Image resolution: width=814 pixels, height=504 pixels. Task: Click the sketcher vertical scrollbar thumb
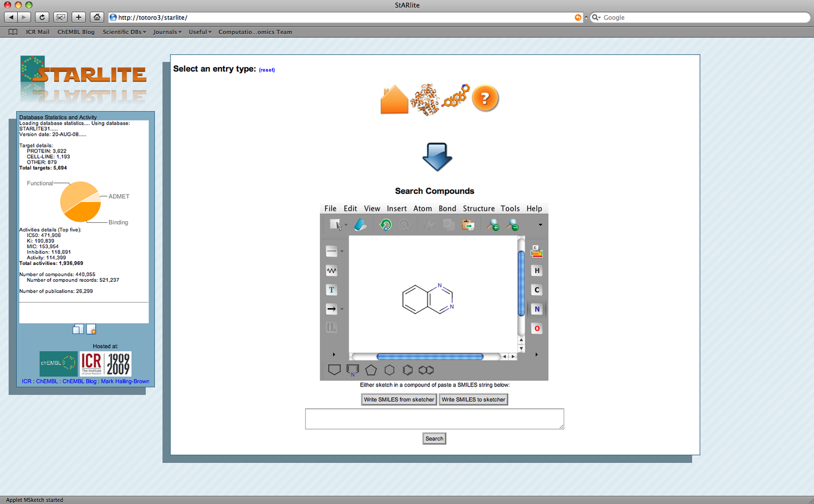click(x=521, y=283)
